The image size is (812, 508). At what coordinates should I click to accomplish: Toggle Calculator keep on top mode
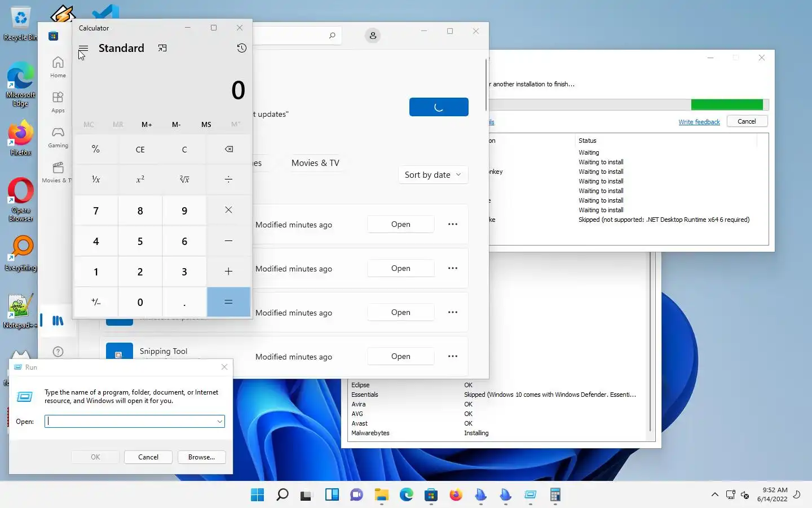(162, 49)
